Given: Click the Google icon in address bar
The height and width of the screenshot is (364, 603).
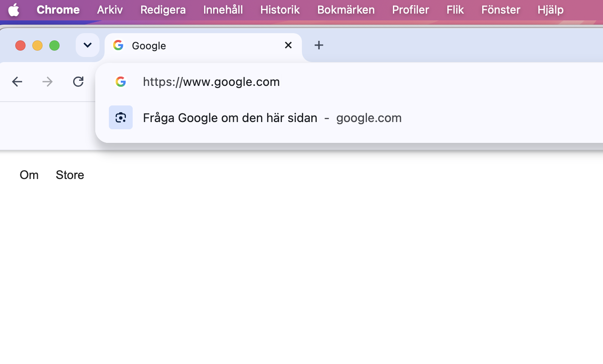Looking at the screenshot, I should (121, 82).
